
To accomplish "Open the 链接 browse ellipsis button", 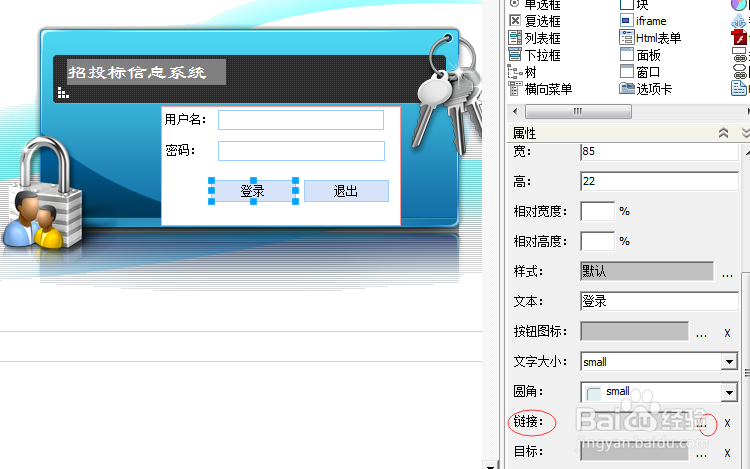I will pos(702,424).
